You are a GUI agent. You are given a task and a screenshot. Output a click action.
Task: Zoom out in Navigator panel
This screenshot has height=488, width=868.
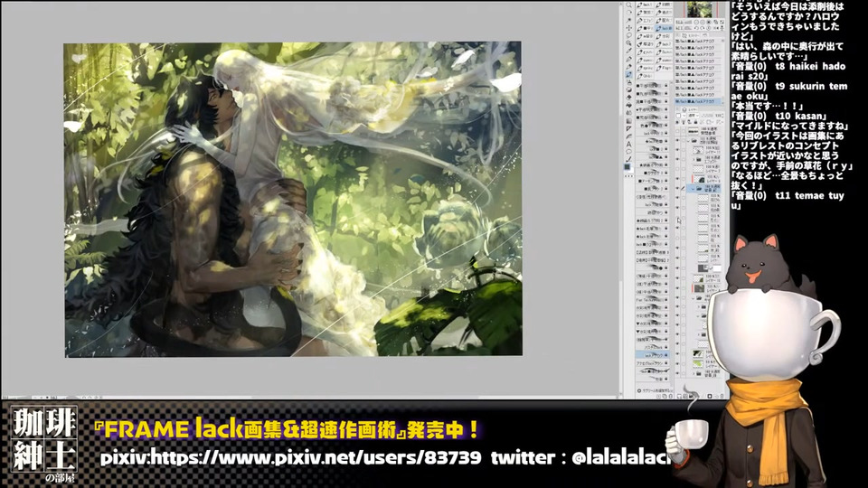point(696,22)
